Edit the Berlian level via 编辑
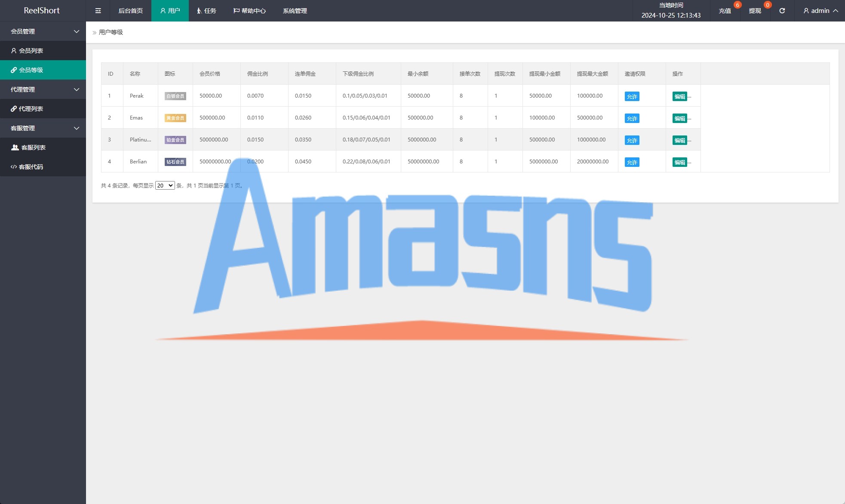This screenshot has width=845, height=504. point(679,162)
